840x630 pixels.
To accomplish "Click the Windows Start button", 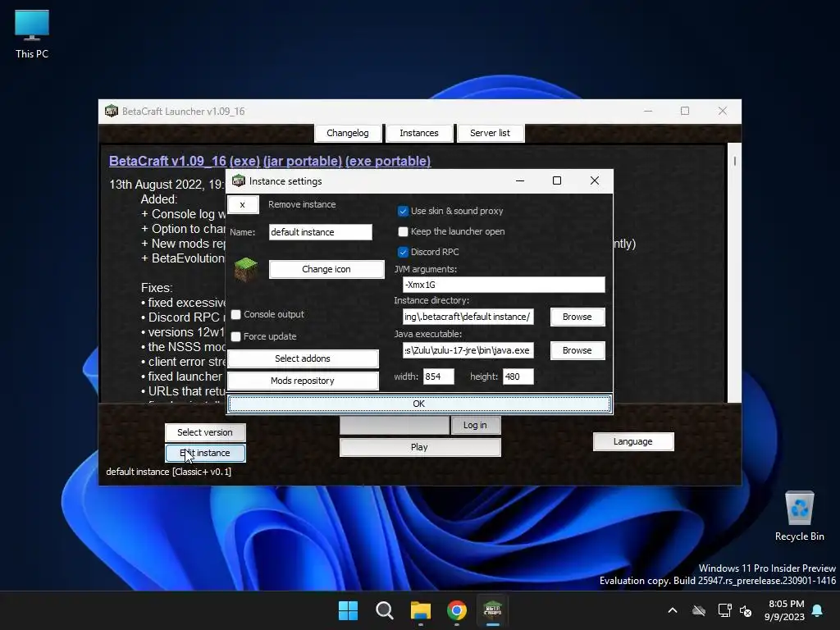I will (348, 610).
